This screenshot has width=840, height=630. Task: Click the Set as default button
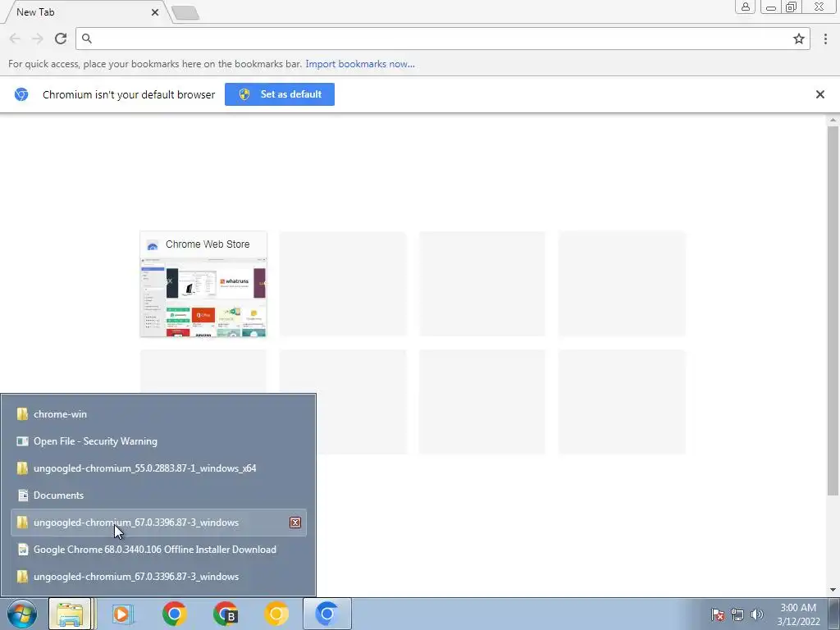point(280,94)
